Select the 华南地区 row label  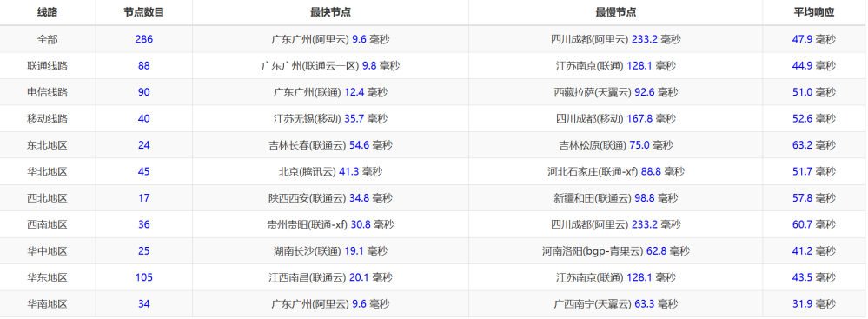[x=48, y=303]
